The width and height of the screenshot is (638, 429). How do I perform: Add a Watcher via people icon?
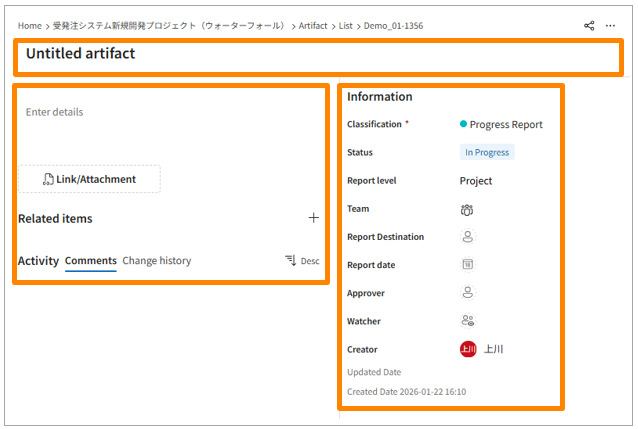[x=467, y=321]
